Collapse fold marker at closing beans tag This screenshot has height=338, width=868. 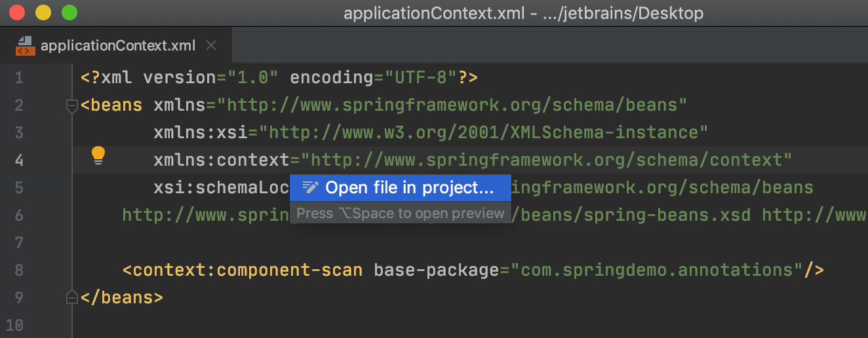click(x=72, y=297)
